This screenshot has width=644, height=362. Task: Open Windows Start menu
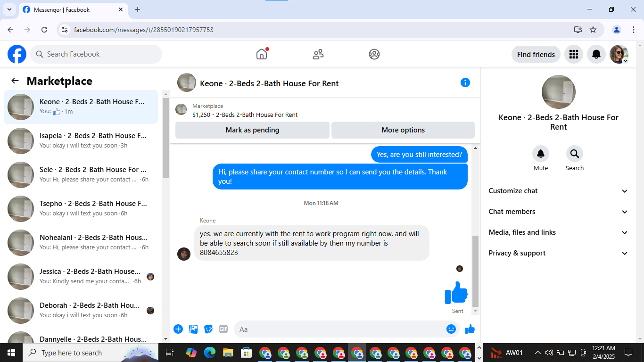point(11,353)
